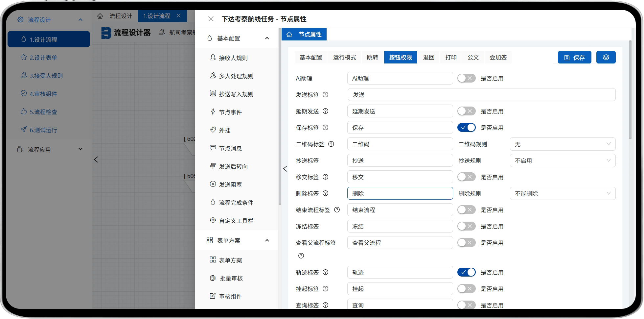Enable the 移交标签 switch
This screenshot has width=644, height=319.
click(x=466, y=177)
